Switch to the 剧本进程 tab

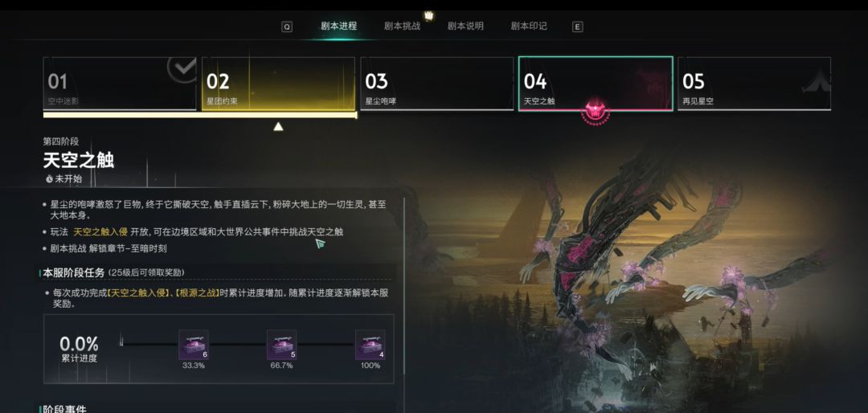(x=339, y=26)
